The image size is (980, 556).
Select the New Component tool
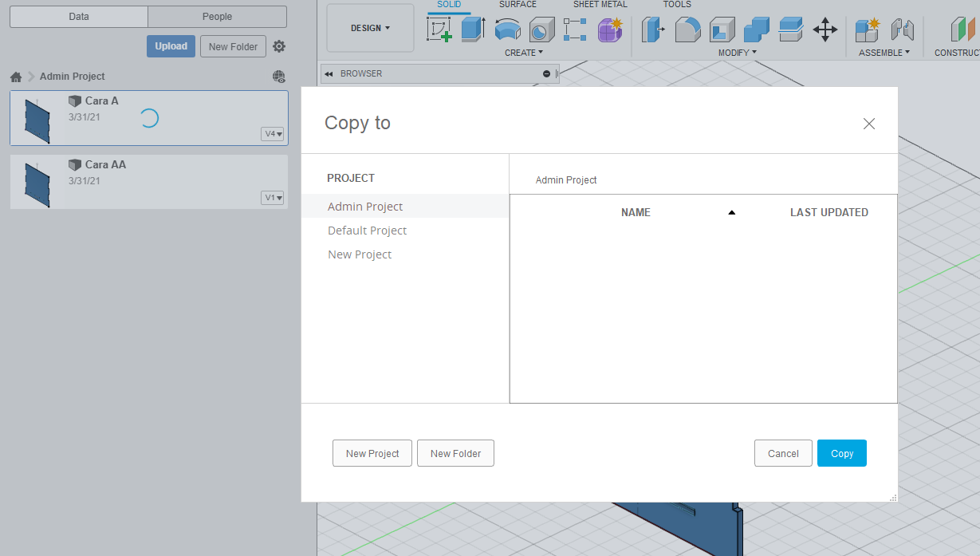click(867, 30)
